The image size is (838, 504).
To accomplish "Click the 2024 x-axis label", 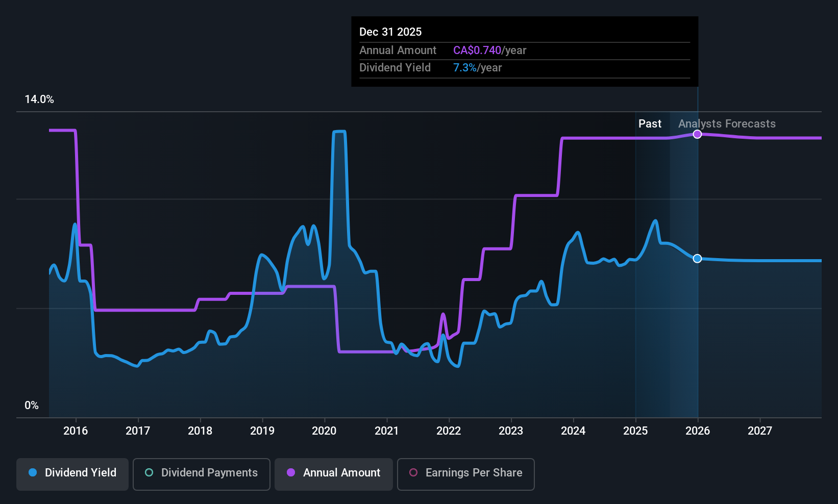I will point(573,431).
